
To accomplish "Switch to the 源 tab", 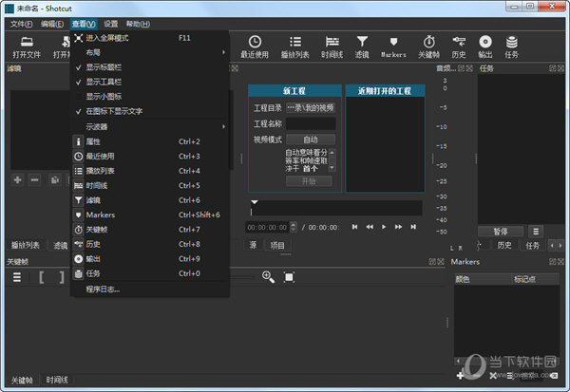I will pyautogui.click(x=253, y=245).
